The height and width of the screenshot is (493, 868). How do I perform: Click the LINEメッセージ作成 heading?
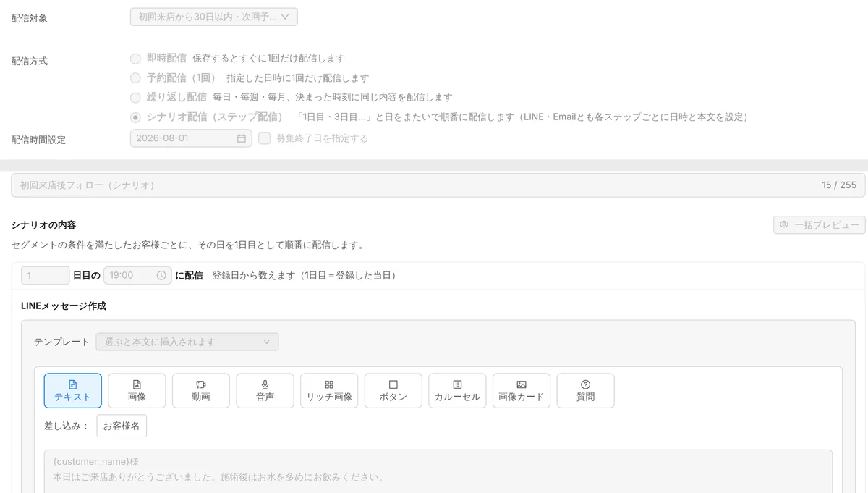pyautogui.click(x=64, y=306)
